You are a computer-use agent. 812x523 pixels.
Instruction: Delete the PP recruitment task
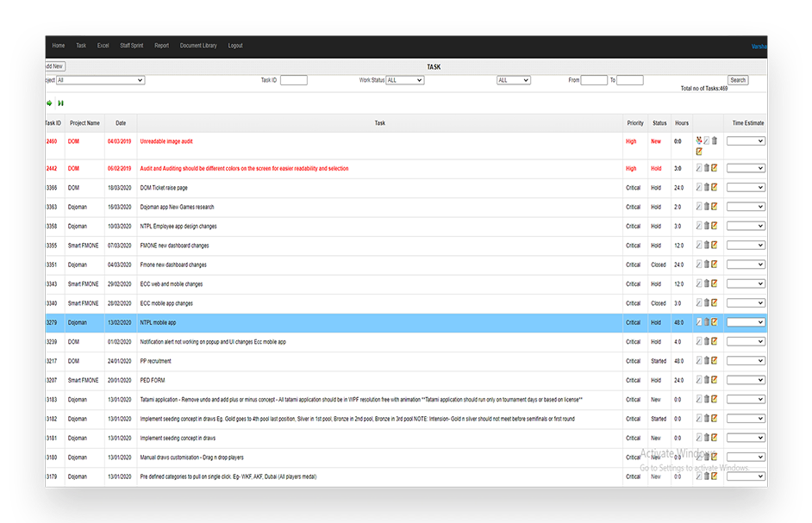(706, 360)
